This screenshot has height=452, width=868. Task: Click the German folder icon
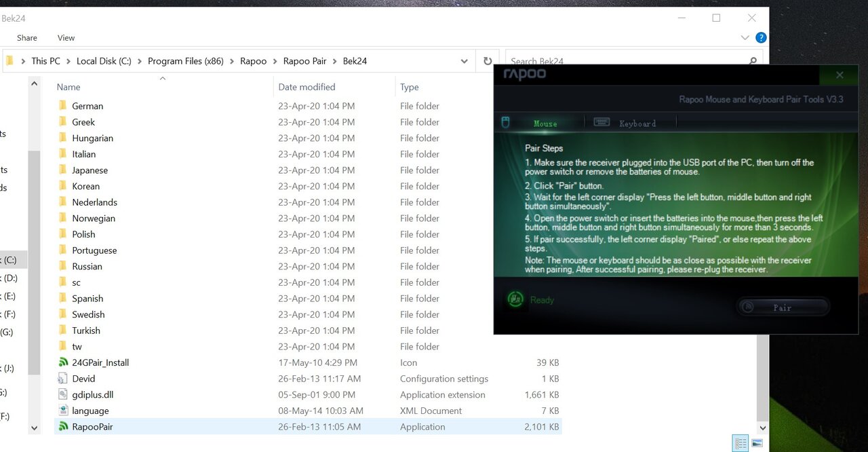[x=63, y=106]
